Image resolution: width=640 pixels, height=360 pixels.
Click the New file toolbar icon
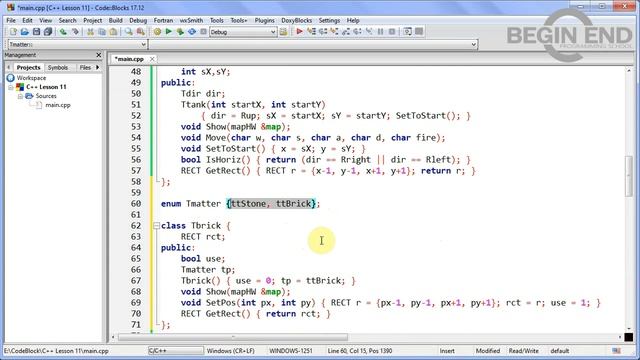13,32
